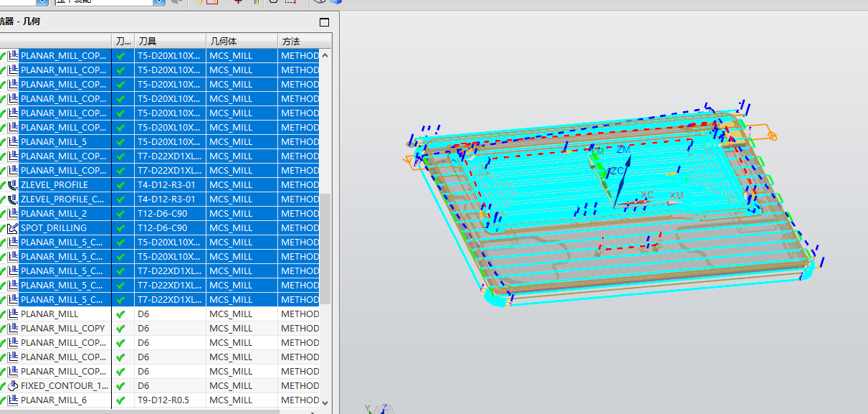Click tool-change checkmark in ZLEVEL_PROFILE row
Image resolution: width=868 pixels, height=414 pixels.
click(120, 184)
